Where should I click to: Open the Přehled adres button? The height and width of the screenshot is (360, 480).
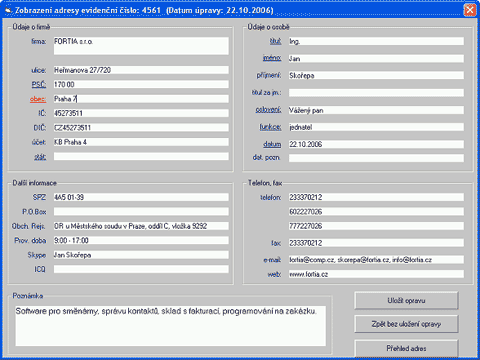pos(406,348)
